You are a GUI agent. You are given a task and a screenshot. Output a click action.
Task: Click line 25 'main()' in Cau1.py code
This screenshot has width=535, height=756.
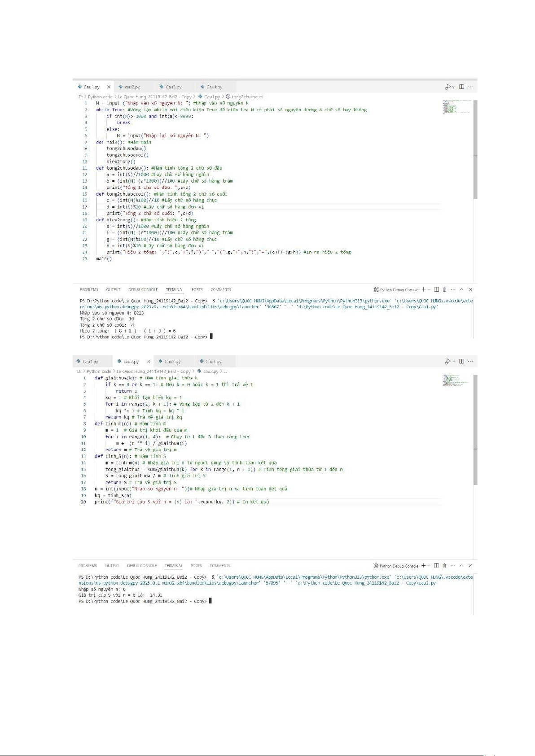(x=104, y=259)
